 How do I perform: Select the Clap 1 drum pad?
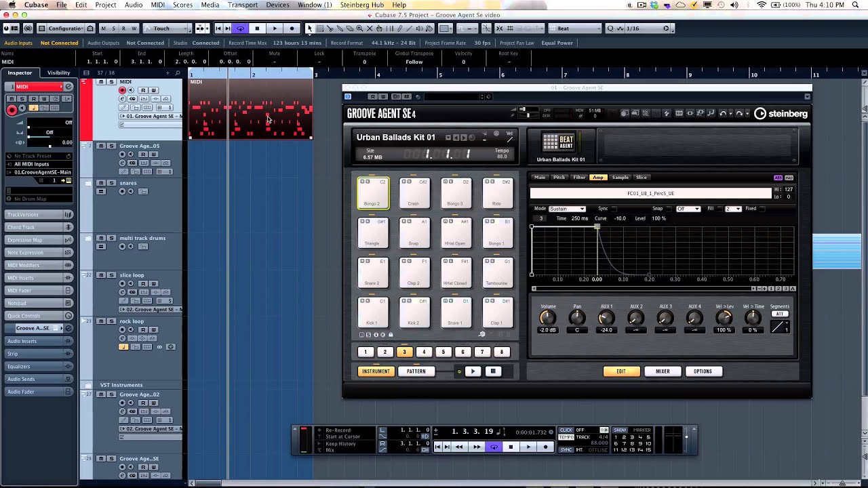click(x=497, y=312)
